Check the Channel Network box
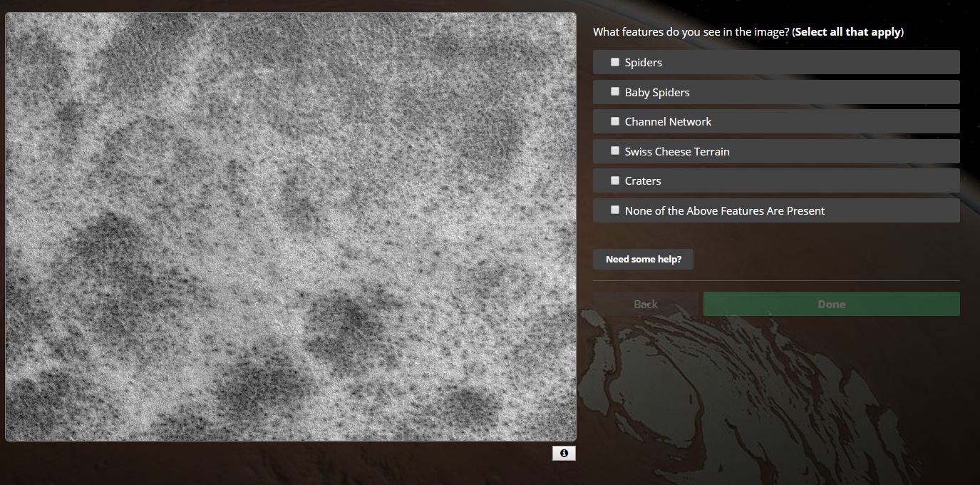Screen dimensions: 980x485 [x=615, y=122]
